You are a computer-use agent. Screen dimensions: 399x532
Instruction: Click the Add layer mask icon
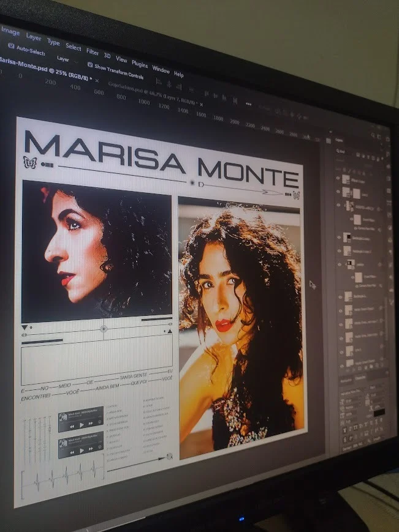click(x=360, y=369)
